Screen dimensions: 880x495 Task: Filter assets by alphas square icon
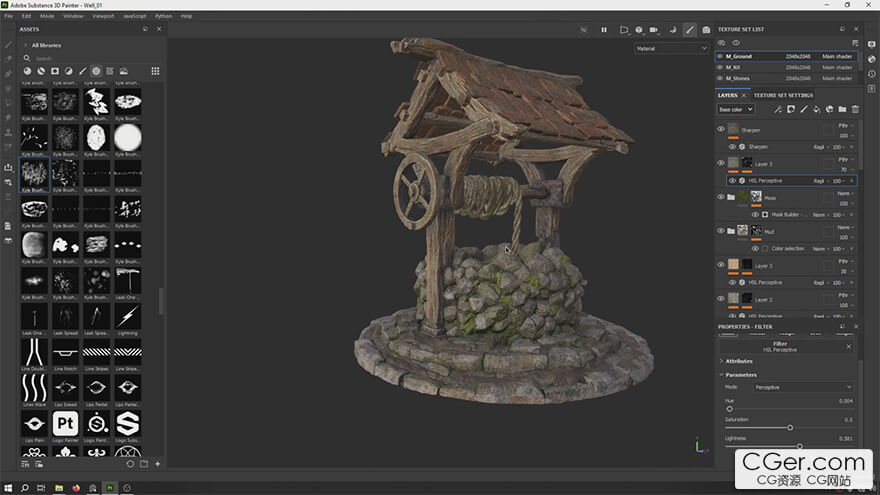tap(55, 71)
